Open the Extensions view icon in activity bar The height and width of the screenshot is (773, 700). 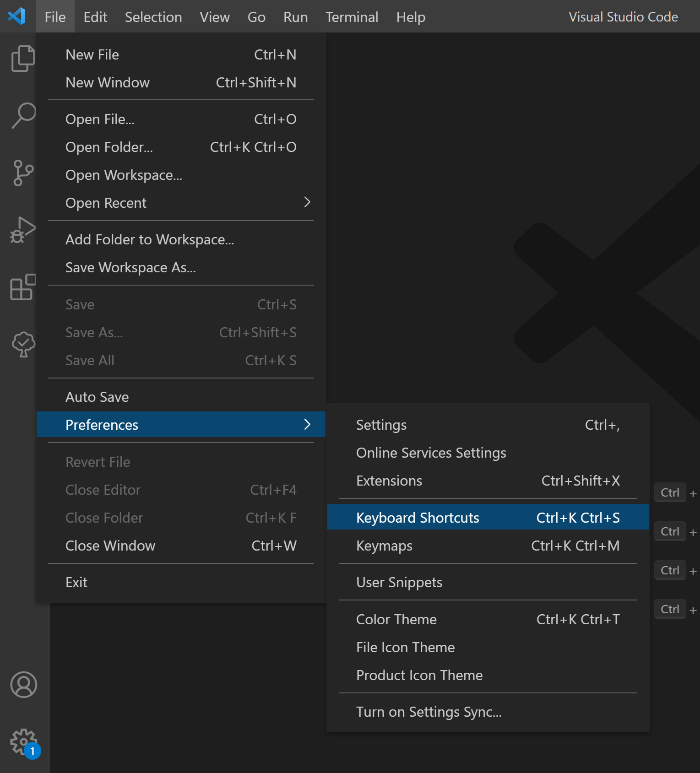pos(23,287)
